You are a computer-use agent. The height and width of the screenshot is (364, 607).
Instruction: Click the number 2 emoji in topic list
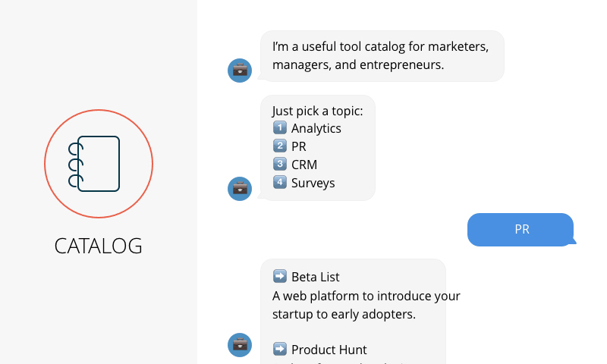click(279, 146)
